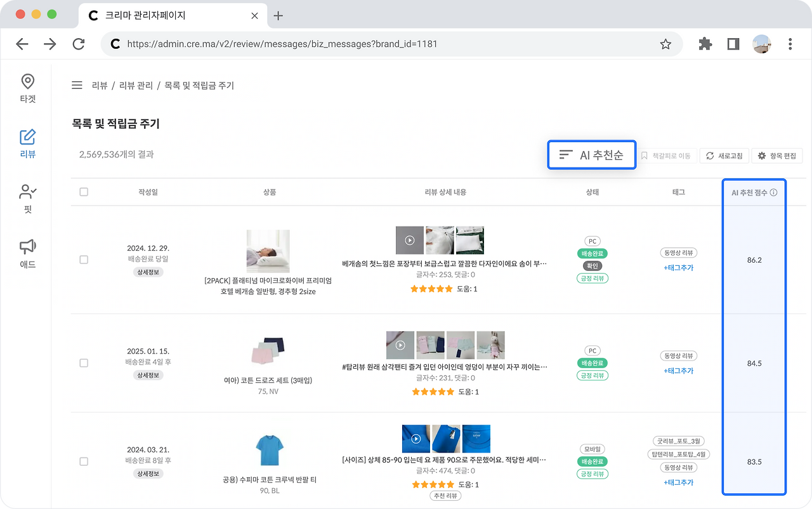Click the hamburger menu icon beside the breadcrumb
The image size is (812, 509).
click(x=77, y=85)
